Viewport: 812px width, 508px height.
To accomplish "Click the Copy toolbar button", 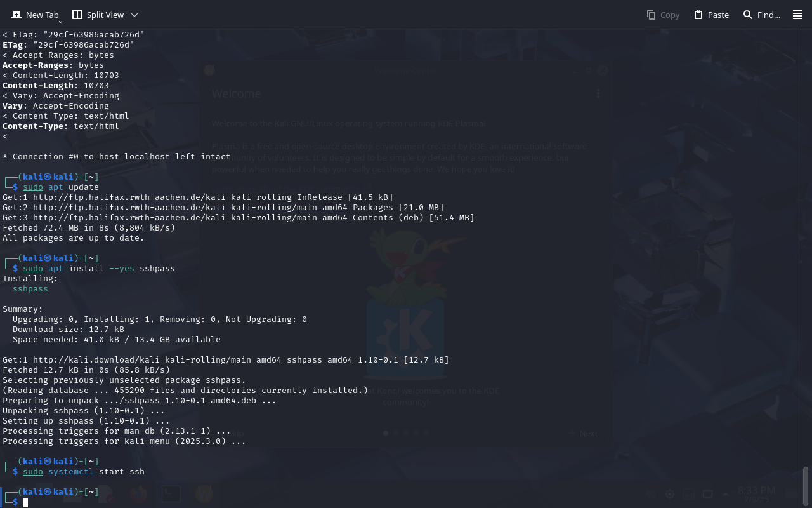I will [x=663, y=15].
